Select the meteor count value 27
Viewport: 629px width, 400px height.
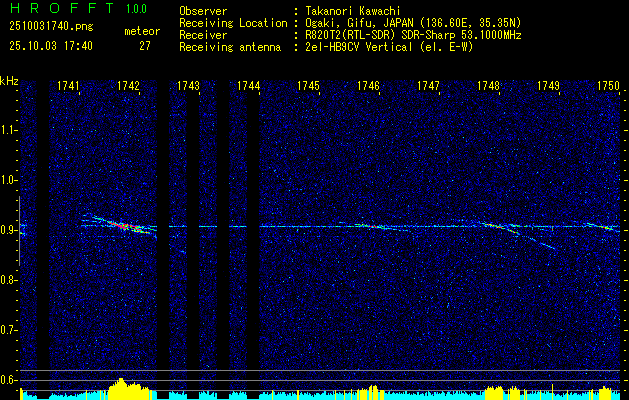click(145, 46)
